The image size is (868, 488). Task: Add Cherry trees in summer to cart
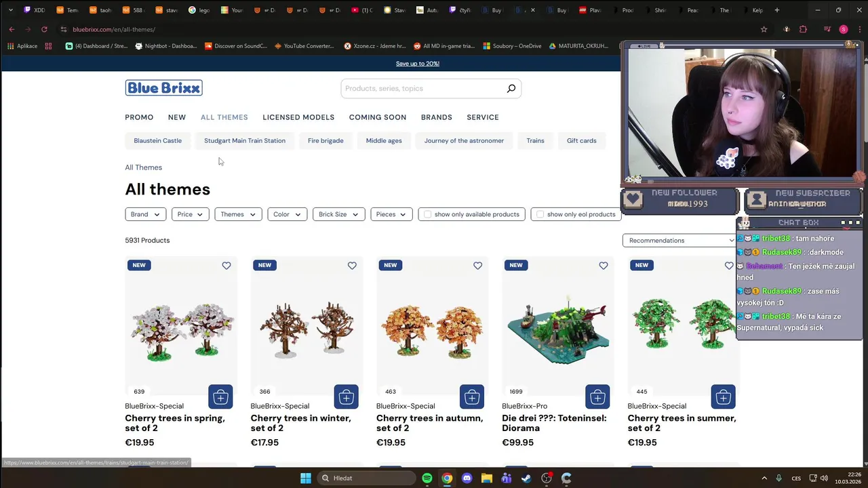pos(723,396)
